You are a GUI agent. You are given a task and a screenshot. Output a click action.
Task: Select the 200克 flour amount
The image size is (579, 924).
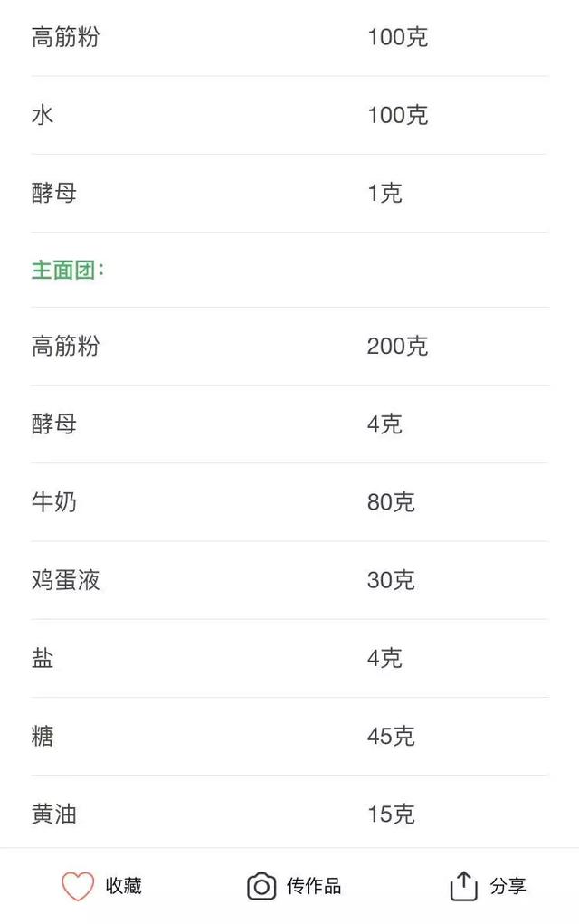397,346
